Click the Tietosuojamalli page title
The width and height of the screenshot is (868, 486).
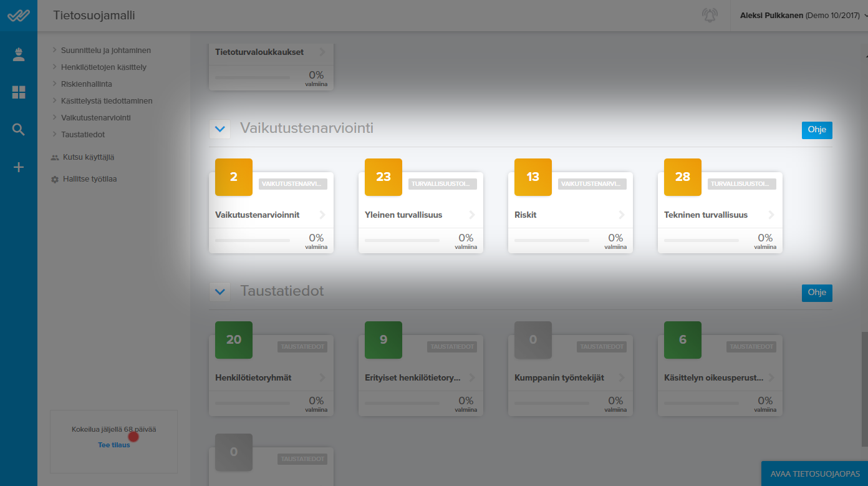click(94, 16)
